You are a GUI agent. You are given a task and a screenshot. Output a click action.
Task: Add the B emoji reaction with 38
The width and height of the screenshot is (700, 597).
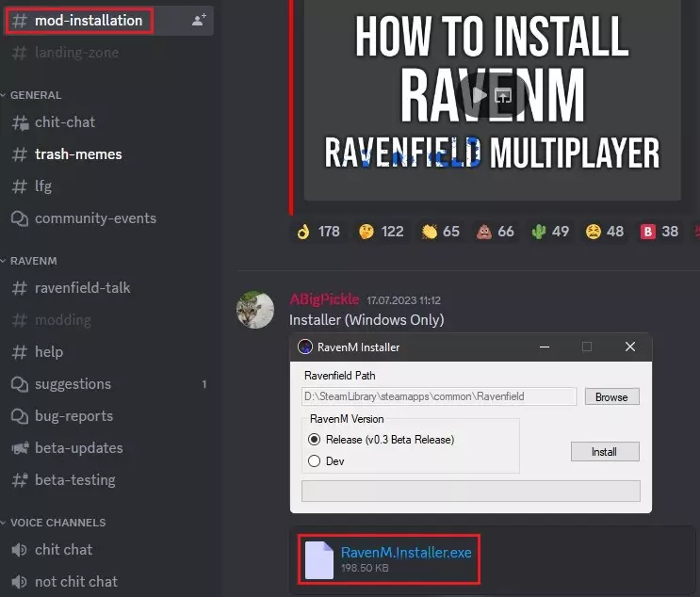coord(659,232)
